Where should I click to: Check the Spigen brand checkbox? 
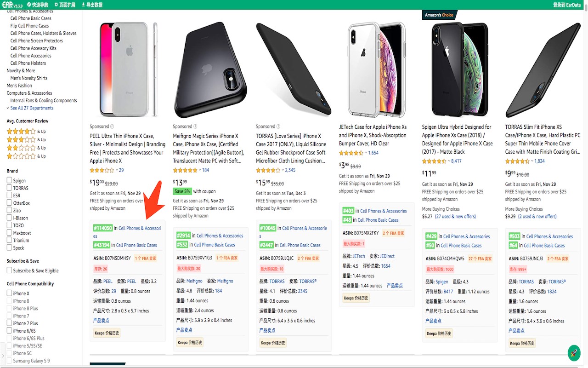(9, 180)
